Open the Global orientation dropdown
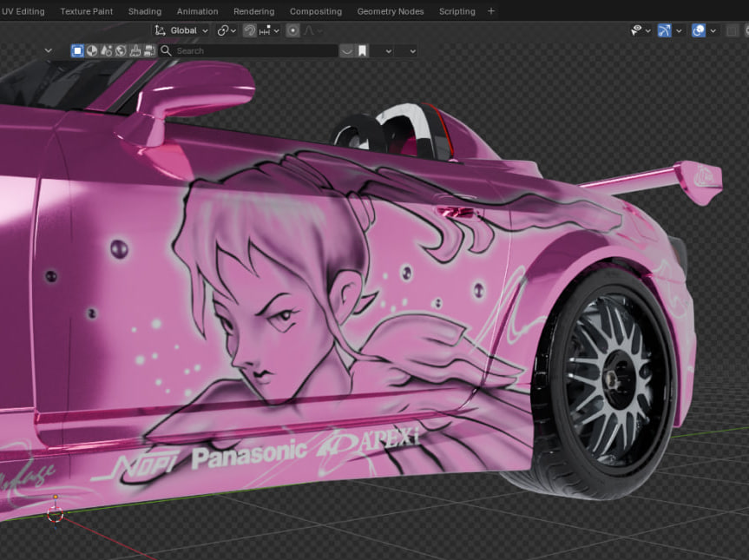Screen dimensions: 749x560 click(181, 30)
